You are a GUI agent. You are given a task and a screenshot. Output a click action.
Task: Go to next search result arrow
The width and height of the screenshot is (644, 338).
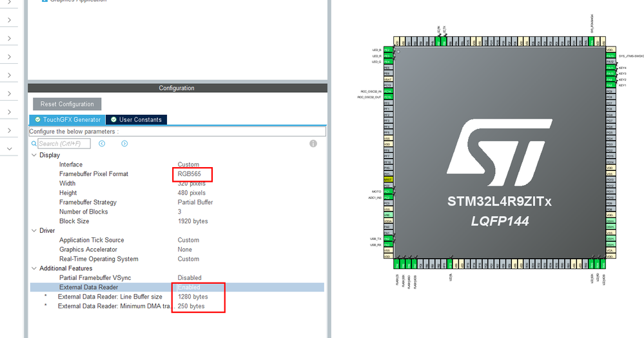[124, 143]
